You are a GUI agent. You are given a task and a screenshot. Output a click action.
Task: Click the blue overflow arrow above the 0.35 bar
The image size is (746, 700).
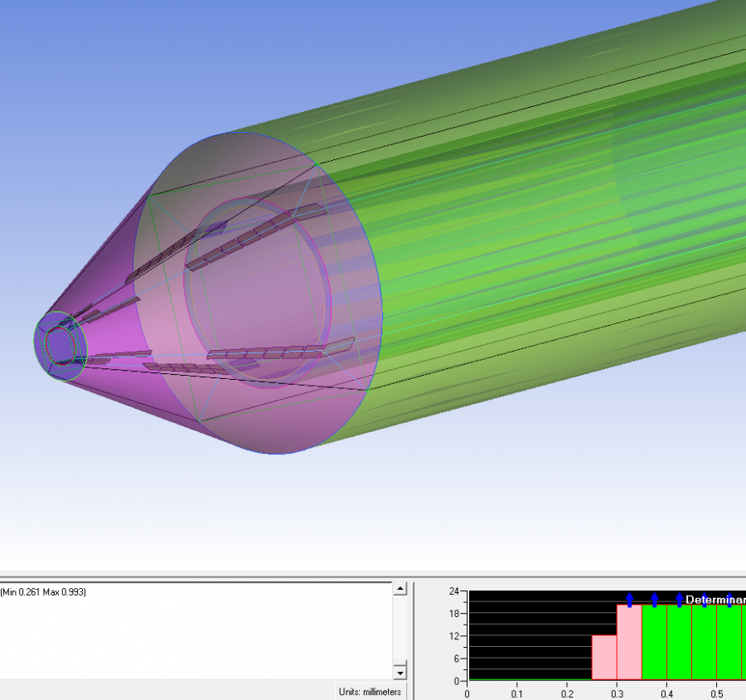click(x=655, y=600)
